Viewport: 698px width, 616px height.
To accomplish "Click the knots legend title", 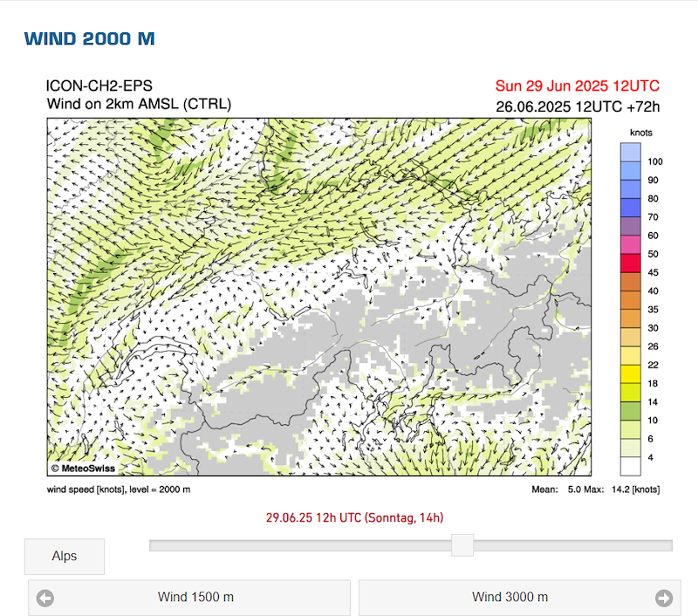I will pos(640,133).
